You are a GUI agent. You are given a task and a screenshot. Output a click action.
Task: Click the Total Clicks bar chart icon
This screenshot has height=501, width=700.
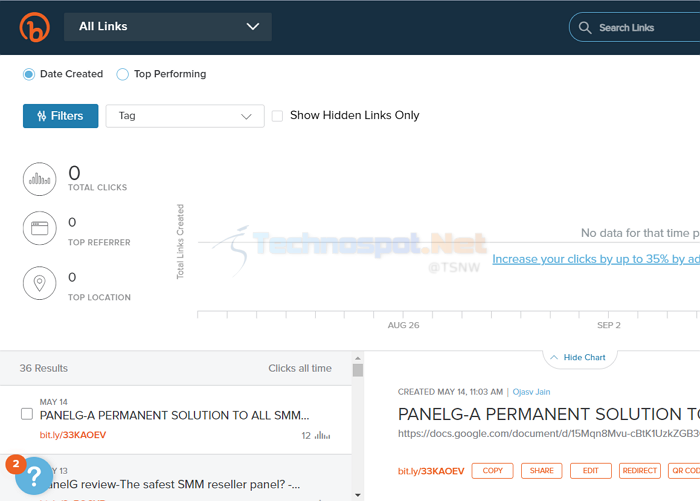click(x=39, y=179)
